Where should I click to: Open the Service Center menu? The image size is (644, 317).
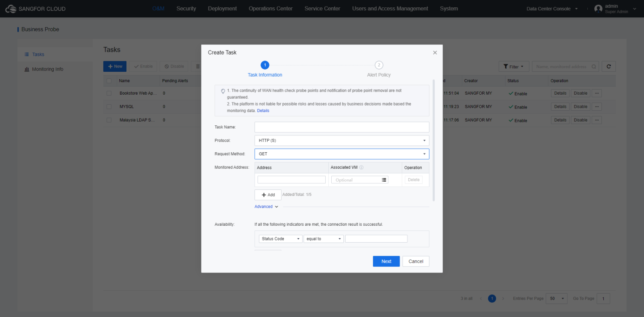click(x=322, y=9)
